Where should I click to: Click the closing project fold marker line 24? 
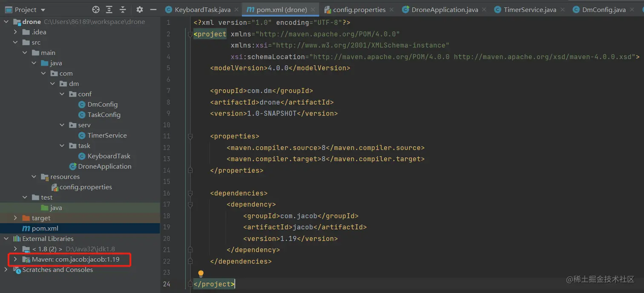[190, 284]
